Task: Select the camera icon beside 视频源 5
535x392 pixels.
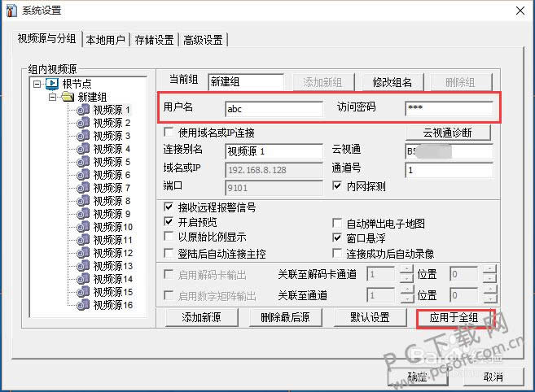Action: (x=83, y=162)
